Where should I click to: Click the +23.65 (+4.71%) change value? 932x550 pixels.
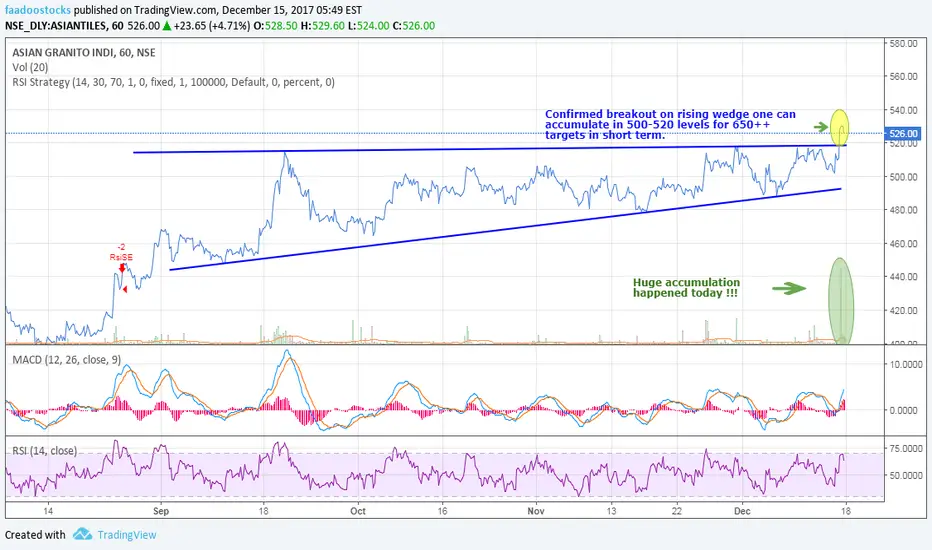(211, 26)
